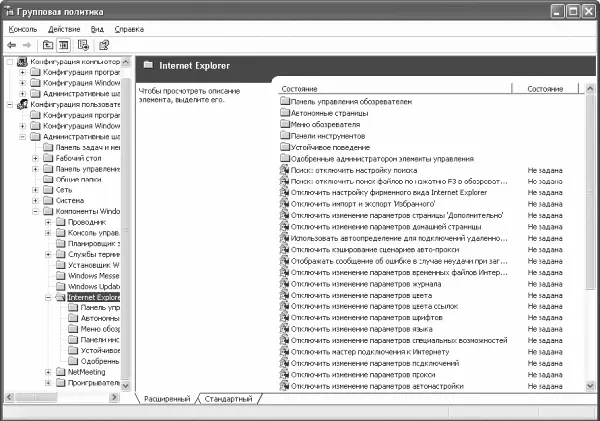Click the Back arrow in the toolbar

(11, 45)
